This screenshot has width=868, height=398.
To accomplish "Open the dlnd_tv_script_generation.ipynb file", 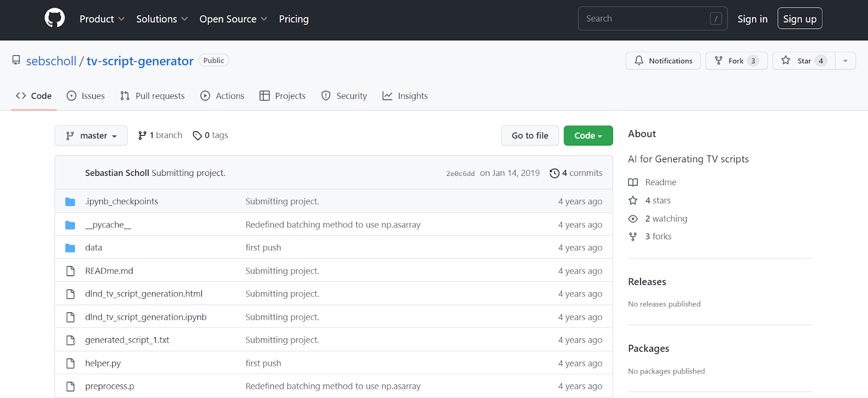I will (145, 317).
